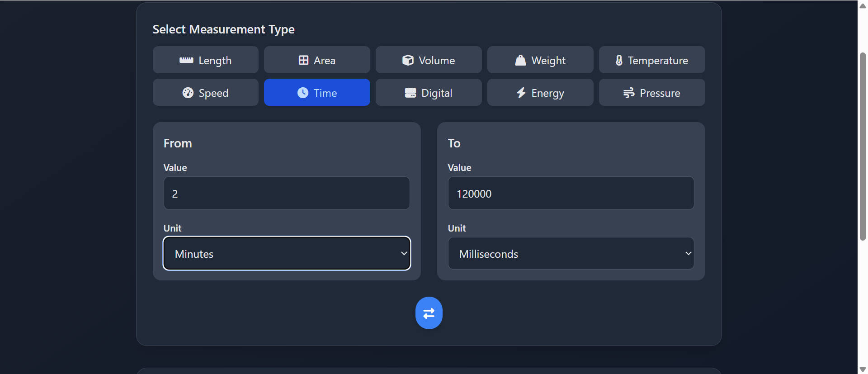The image size is (868, 374).
Task: Focus the From value field showing 2
Action: point(287,193)
